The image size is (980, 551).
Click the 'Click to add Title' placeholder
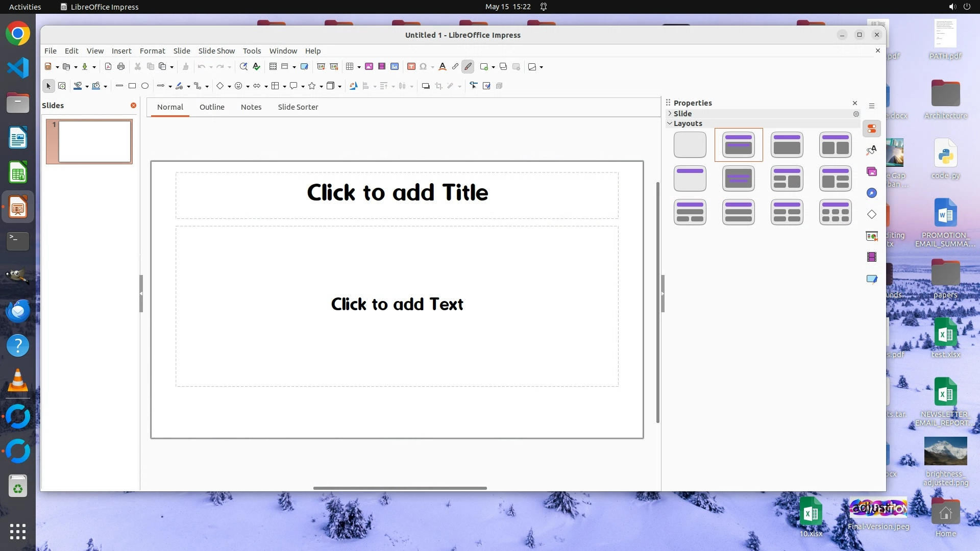[397, 193]
